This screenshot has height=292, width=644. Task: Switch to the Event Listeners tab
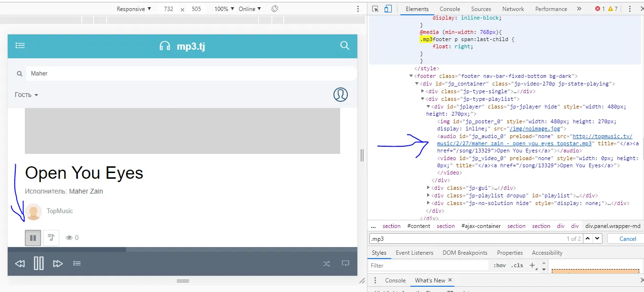(x=415, y=253)
